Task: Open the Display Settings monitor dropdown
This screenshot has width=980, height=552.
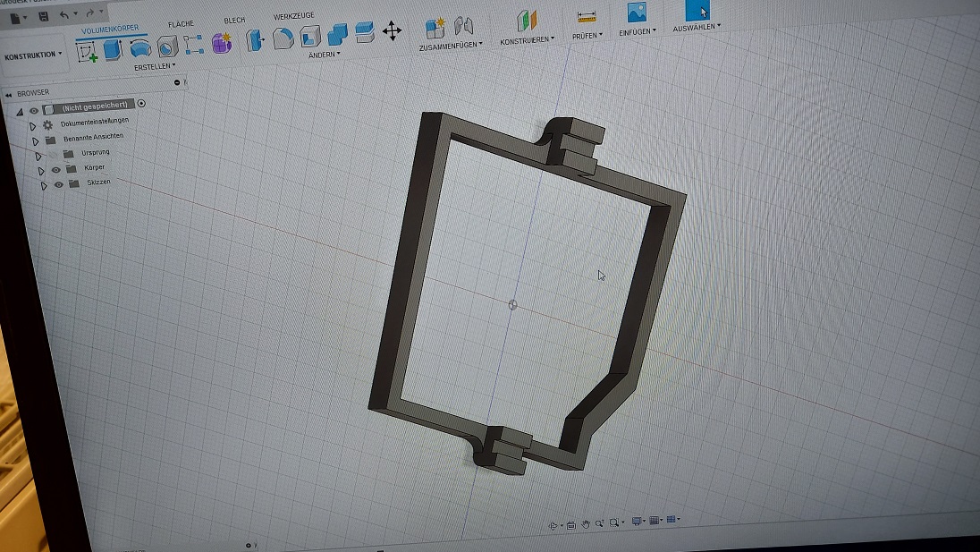Action: click(638, 521)
